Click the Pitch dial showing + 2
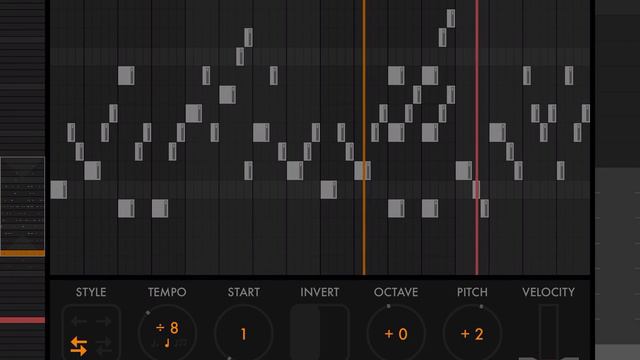 [472, 333]
